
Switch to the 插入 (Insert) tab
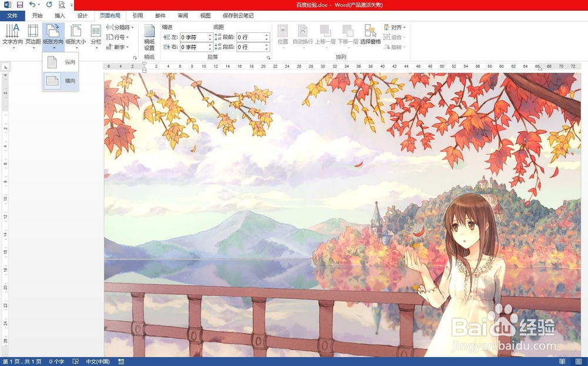(59, 16)
